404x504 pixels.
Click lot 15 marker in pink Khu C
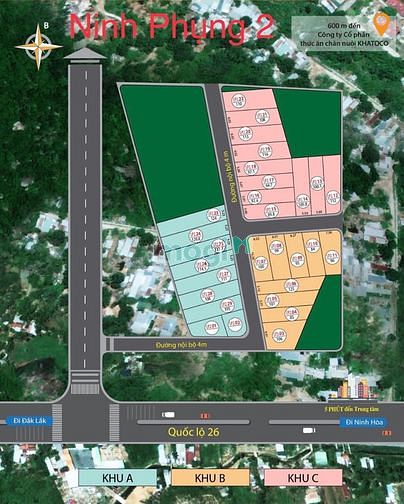[x=271, y=211]
